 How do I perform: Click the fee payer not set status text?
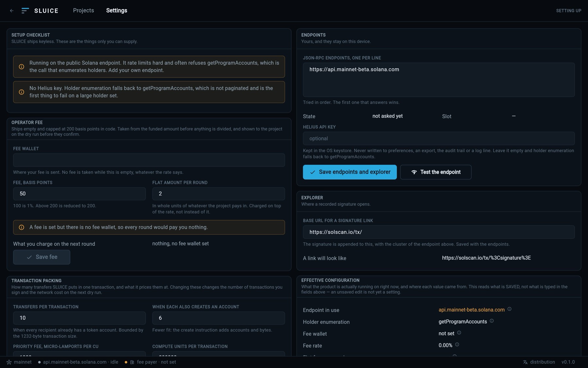pyautogui.click(x=156, y=362)
